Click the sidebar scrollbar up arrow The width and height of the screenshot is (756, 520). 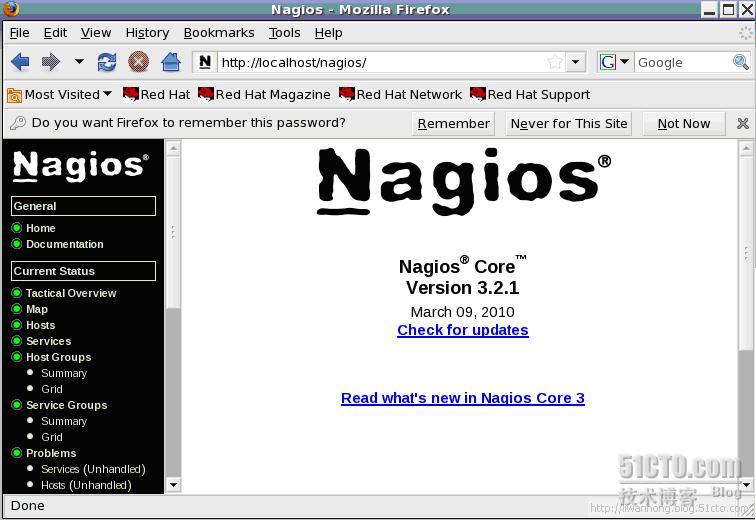(x=173, y=148)
